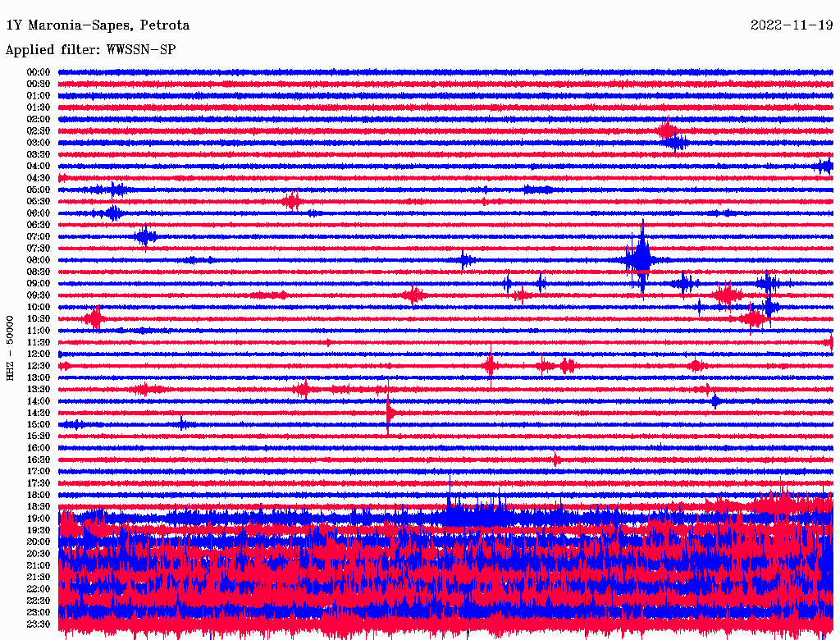This screenshot has height=640, width=840.
Task: Click the largest blue seismic event on 08:00 trace
Action: (x=641, y=258)
